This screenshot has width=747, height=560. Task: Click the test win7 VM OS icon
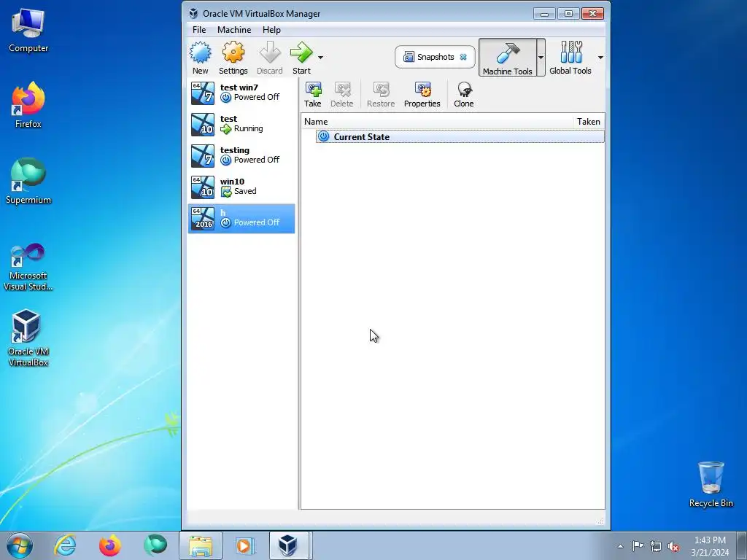(203, 93)
